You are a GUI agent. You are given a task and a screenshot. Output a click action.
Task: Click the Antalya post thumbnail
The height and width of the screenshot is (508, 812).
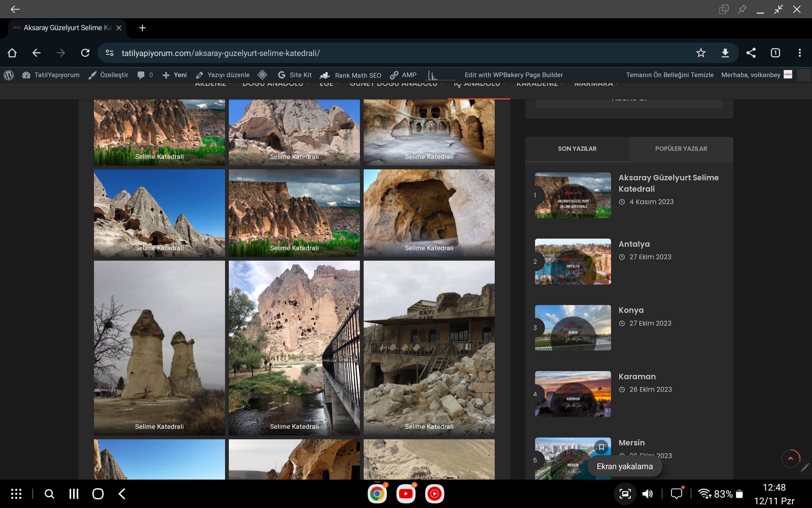[x=573, y=261]
